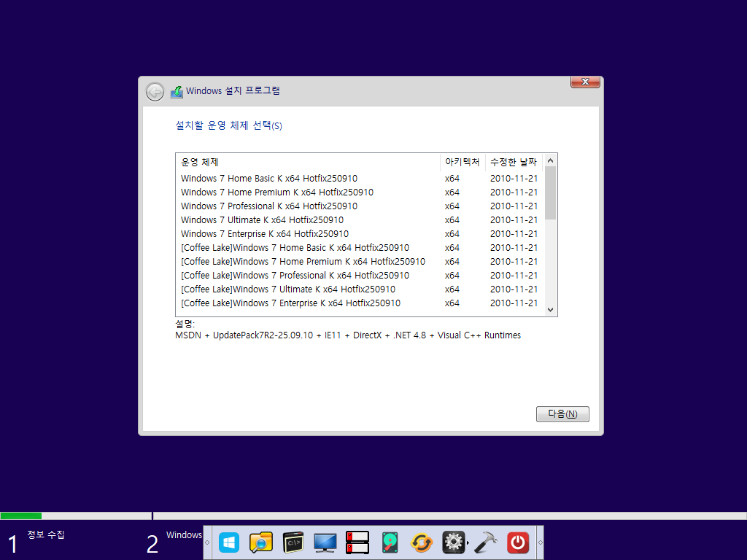
Task: Click x64 cell of Windows 7 Ultimate K row
Action: [x=452, y=220]
